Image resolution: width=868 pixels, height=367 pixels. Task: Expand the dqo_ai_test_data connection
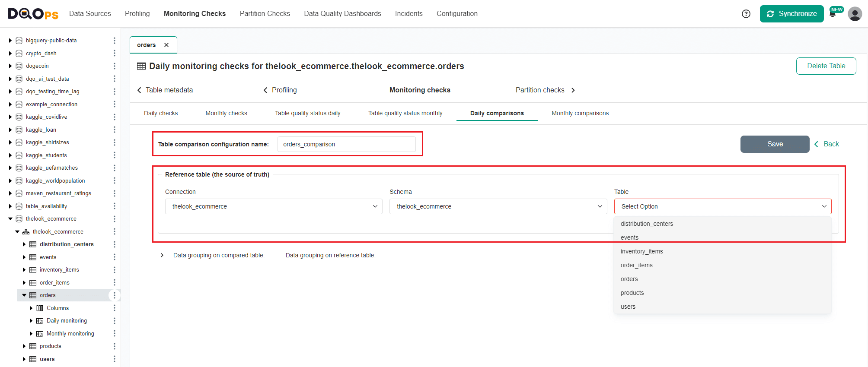tap(10, 79)
